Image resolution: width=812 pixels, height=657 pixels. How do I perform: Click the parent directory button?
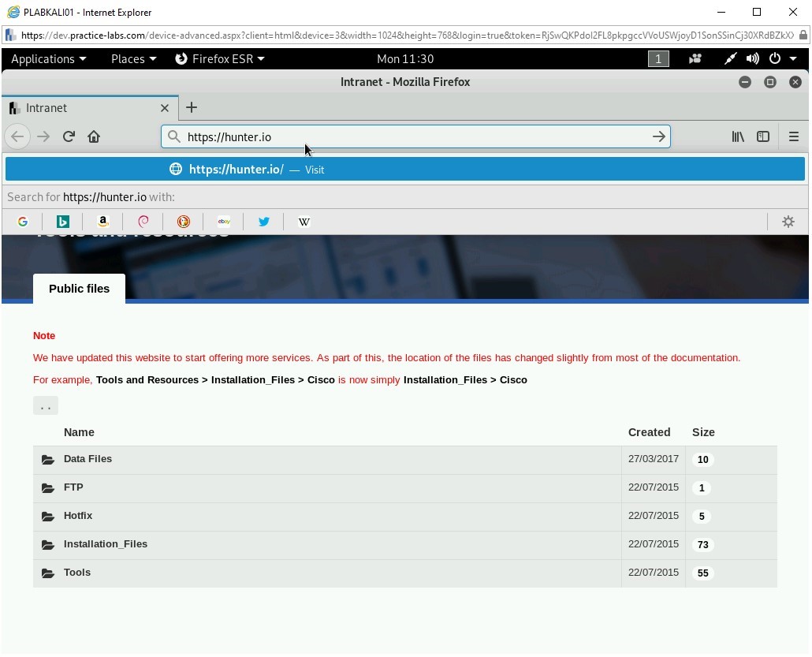click(x=45, y=405)
